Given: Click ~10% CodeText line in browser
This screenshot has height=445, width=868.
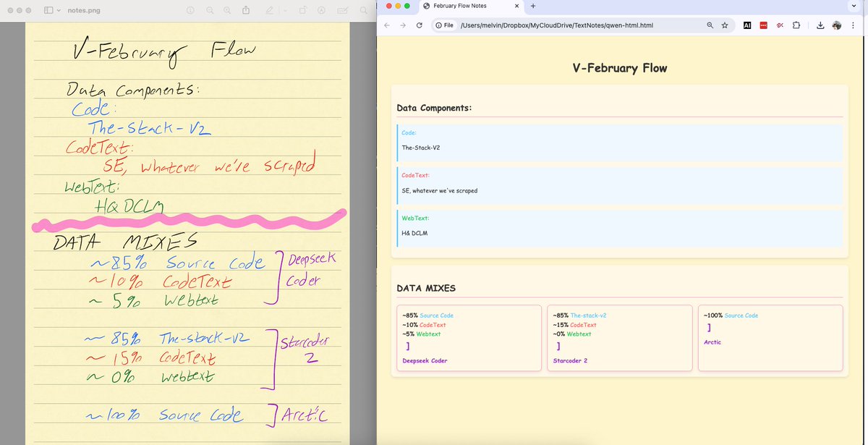Looking at the screenshot, I should click(424, 325).
